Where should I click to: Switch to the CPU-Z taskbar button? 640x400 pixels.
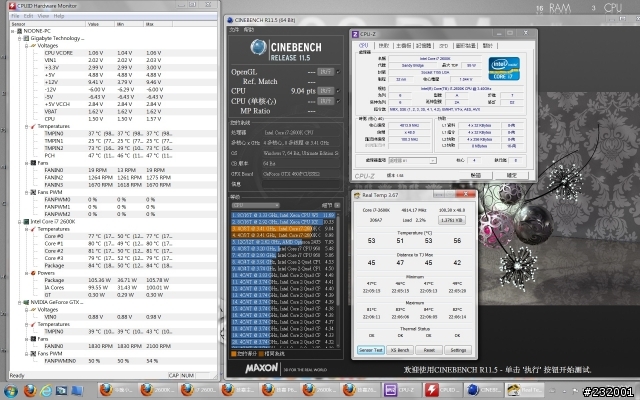click(399, 391)
